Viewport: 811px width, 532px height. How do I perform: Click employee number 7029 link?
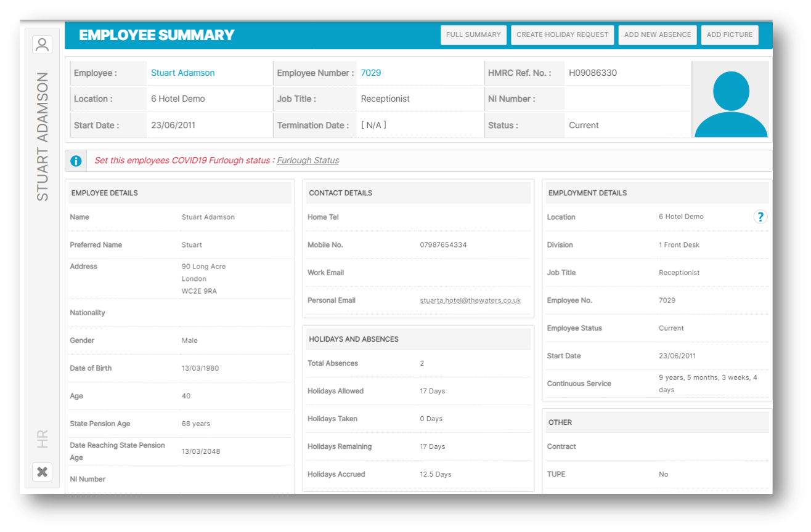point(370,73)
